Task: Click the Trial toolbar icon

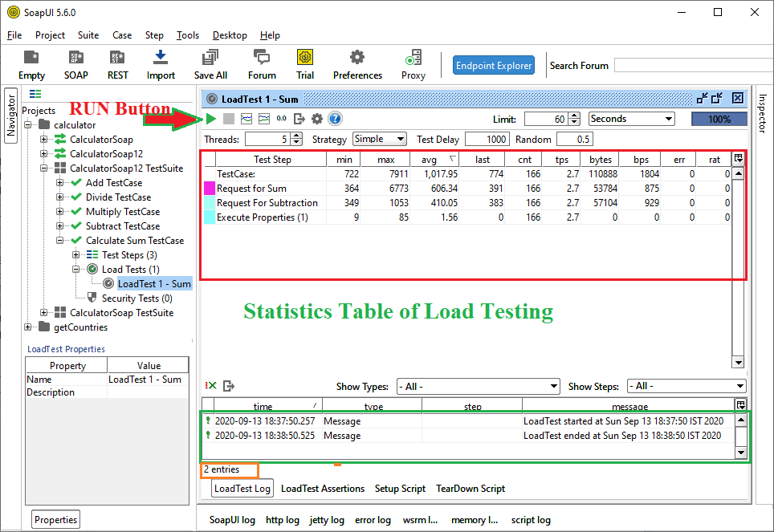Action: (x=305, y=65)
